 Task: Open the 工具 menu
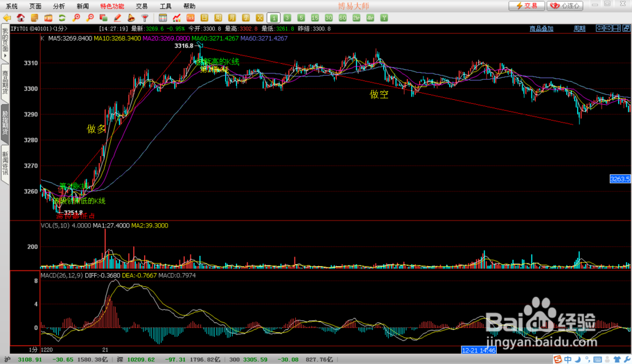tap(166, 6)
